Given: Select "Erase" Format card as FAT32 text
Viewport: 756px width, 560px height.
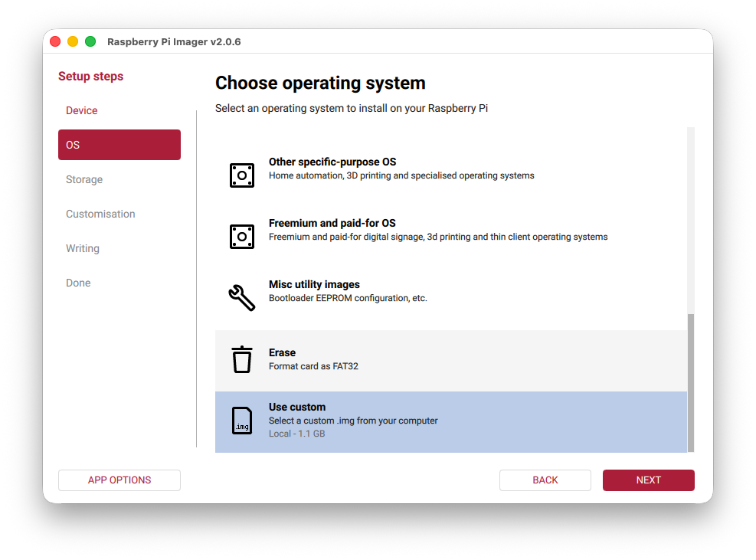Looking at the screenshot, I should (x=313, y=366).
